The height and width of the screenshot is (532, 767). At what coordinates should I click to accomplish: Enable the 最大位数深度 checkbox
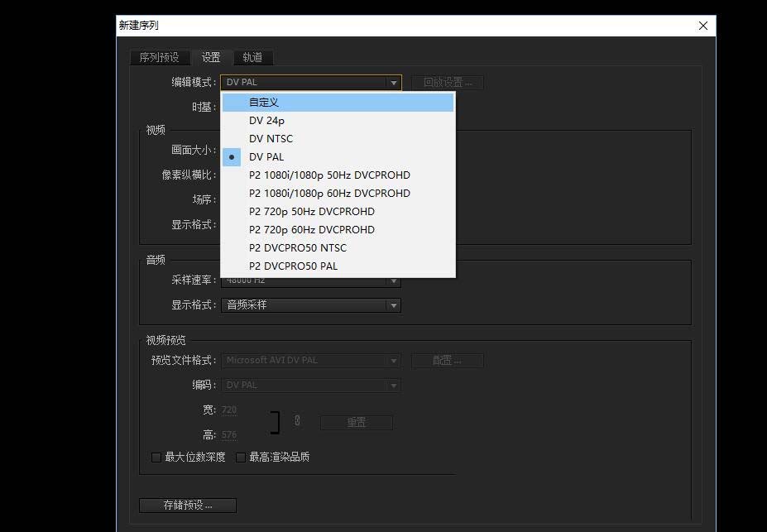pyautogui.click(x=156, y=456)
